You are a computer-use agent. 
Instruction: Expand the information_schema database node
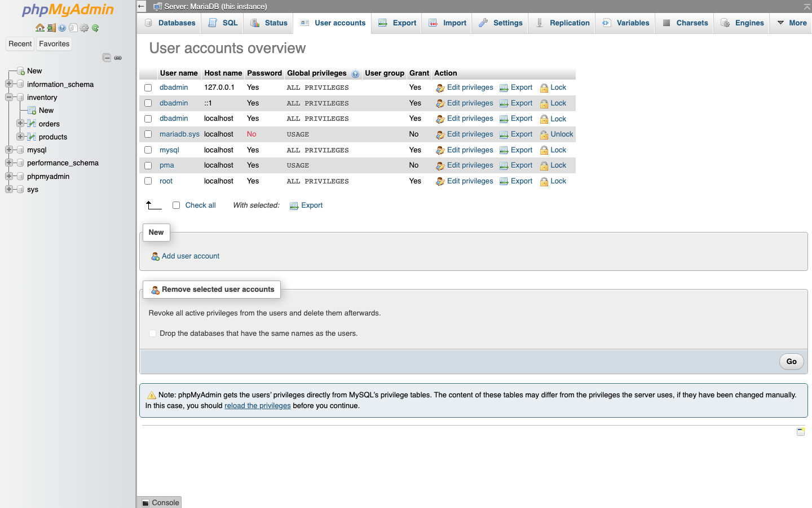9,84
